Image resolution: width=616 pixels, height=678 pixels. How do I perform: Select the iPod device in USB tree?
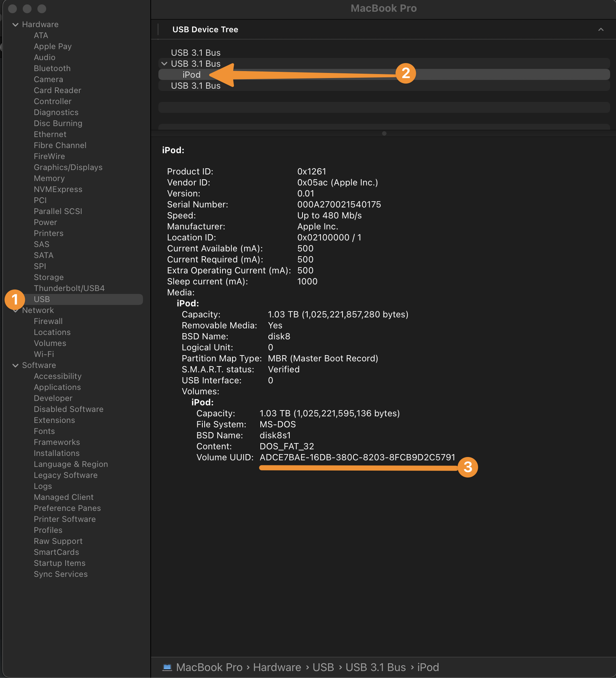pyautogui.click(x=384, y=75)
